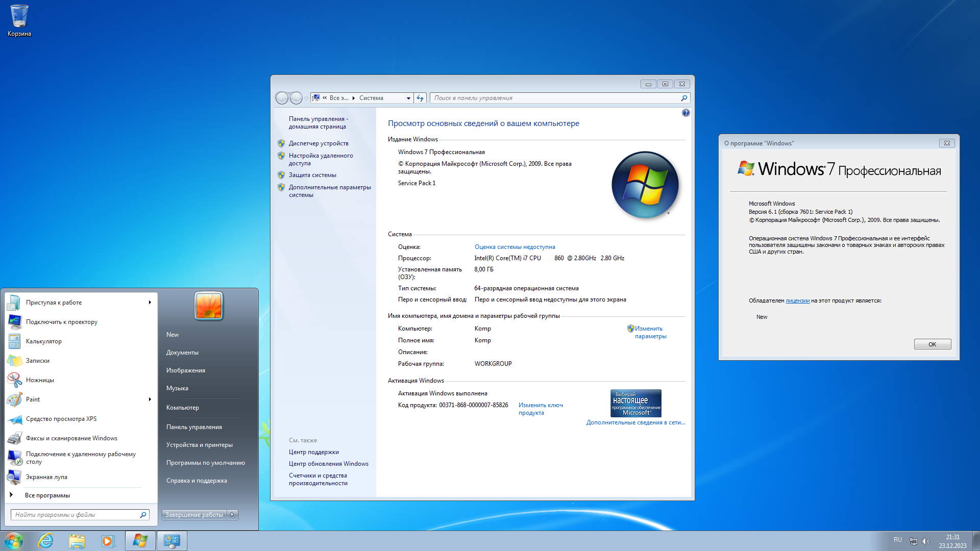Viewport: 980px width, 551px height.
Task: Click the Найти программы и файлы search field
Action: [x=76, y=515]
